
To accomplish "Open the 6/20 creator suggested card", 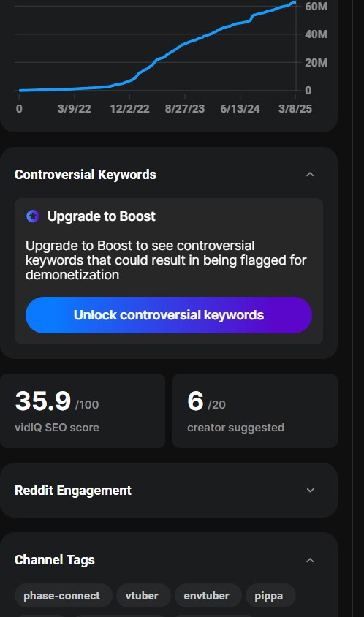I will pyautogui.click(x=255, y=411).
